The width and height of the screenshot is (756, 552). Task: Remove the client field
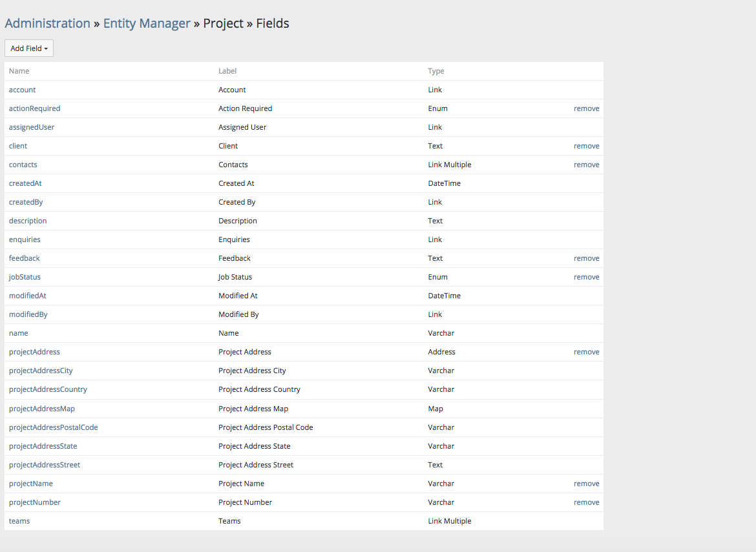[586, 146]
